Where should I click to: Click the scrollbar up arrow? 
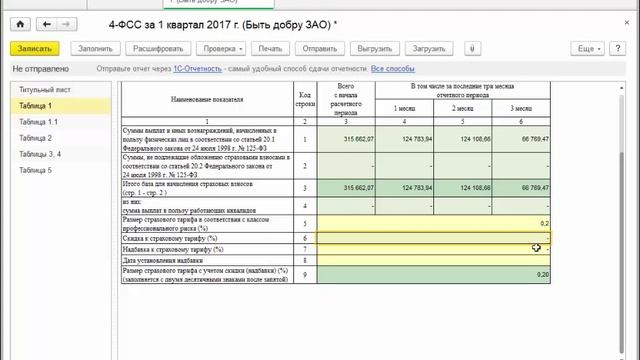[622, 88]
